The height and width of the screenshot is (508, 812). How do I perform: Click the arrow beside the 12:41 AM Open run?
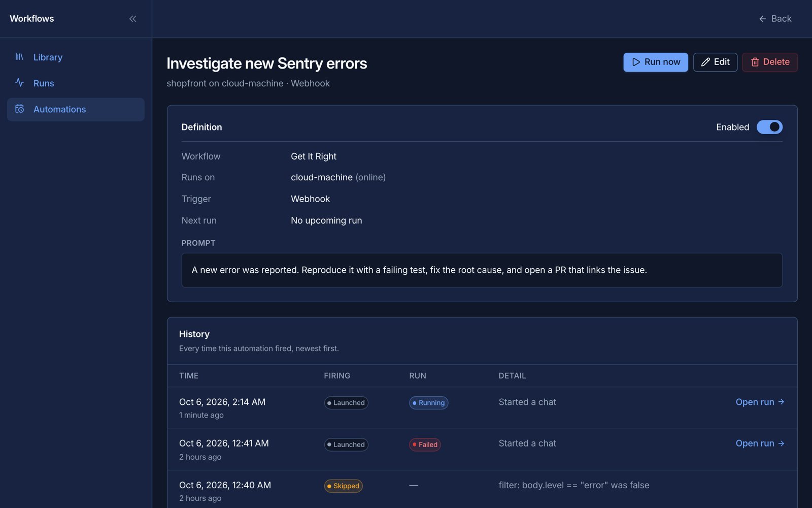coord(781,443)
